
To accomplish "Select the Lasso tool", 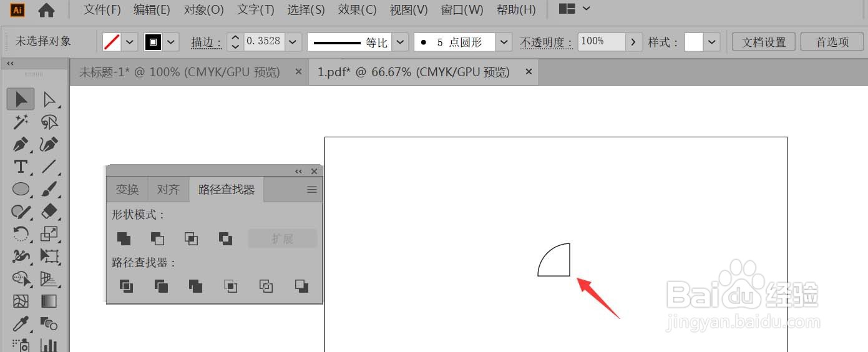I will point(49,122).
